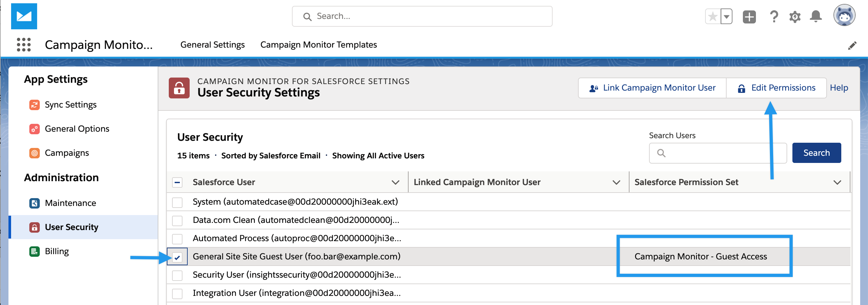Check the Data.com Clean user row
868x305 pixels.
tap(177, 221)
